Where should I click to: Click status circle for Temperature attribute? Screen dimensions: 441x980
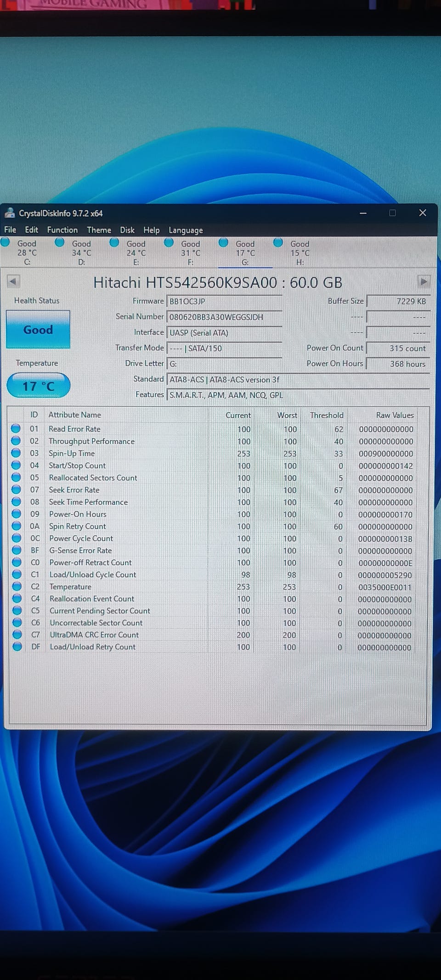[x=17, y=586]
